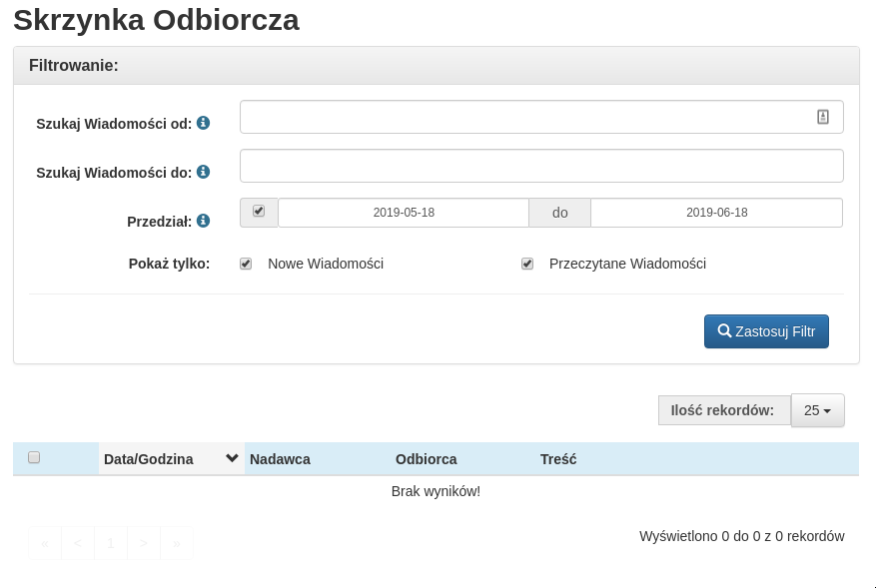Image resolution: width=876 pixels, height=588 pixels.
Task: Click info icon beside 'Szukaj Wiadomości od'
Action: tap(203, 123)
